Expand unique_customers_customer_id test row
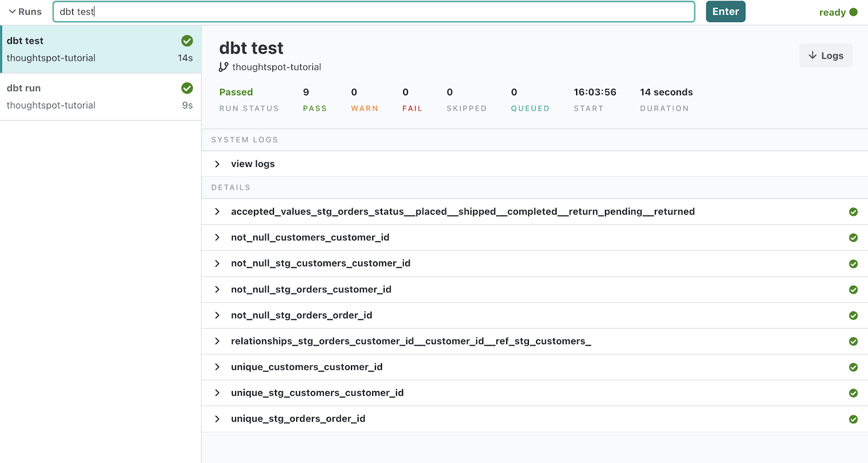This screenshot has width=868, height=463. [218, 367]
